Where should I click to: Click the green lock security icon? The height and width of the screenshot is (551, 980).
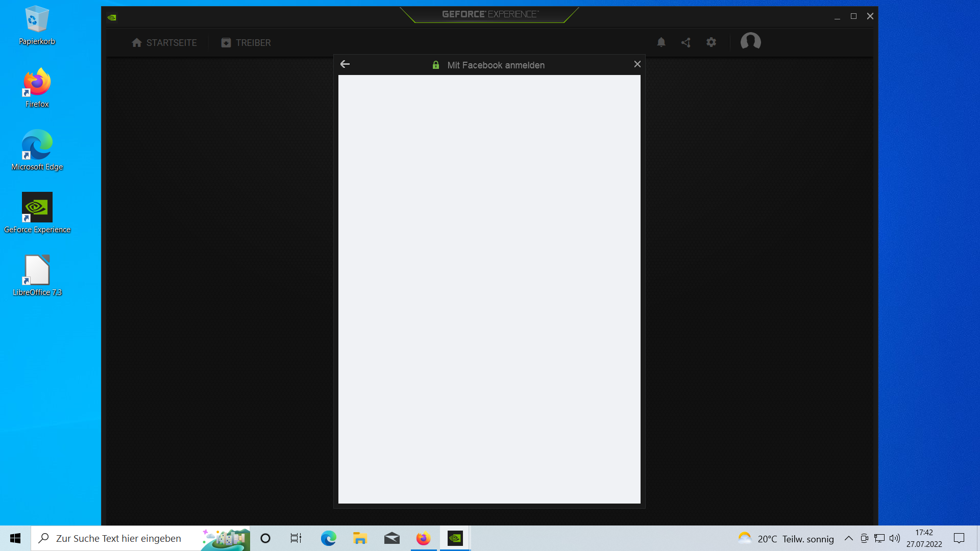[436, 65]
